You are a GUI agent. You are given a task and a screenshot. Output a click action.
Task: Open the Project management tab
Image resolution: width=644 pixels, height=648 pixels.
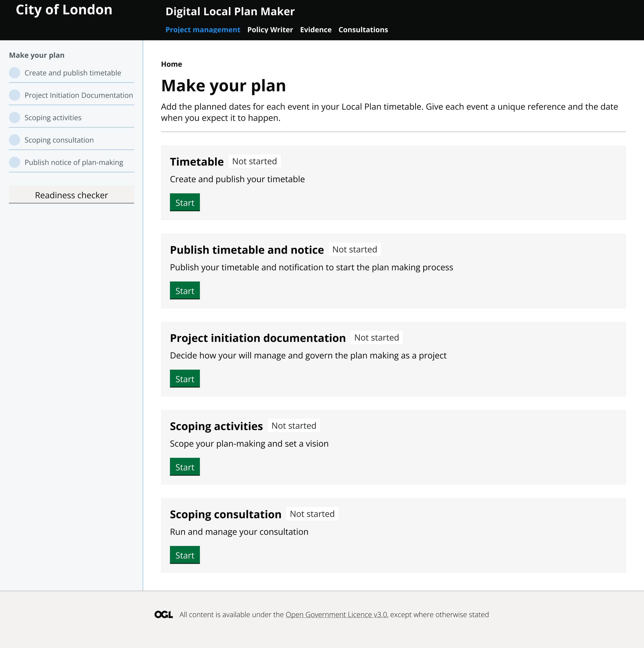[x=203, y=30]
